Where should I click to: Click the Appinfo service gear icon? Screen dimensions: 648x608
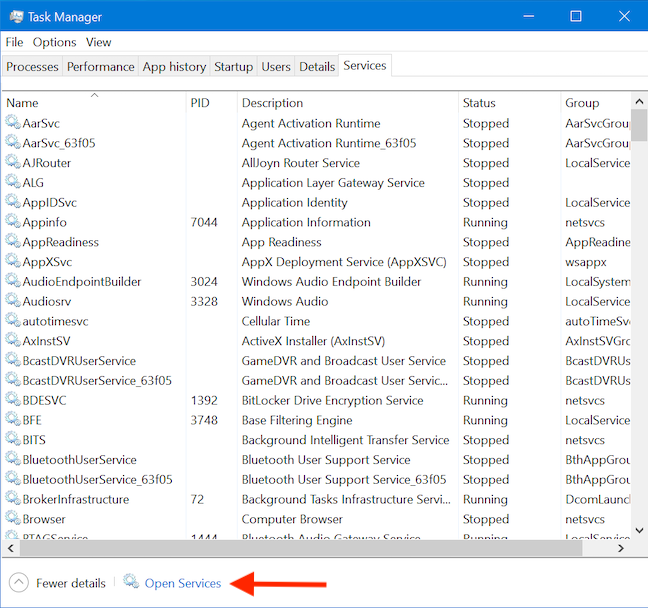click(13, 222)
